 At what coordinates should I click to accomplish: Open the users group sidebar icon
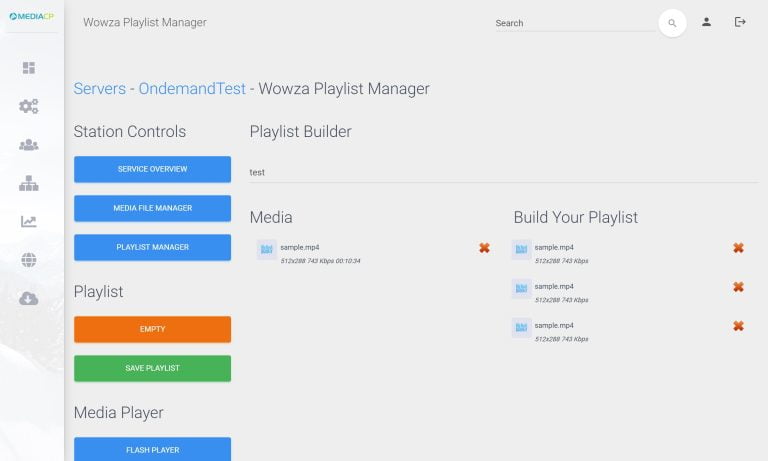(x=29, y=145)
